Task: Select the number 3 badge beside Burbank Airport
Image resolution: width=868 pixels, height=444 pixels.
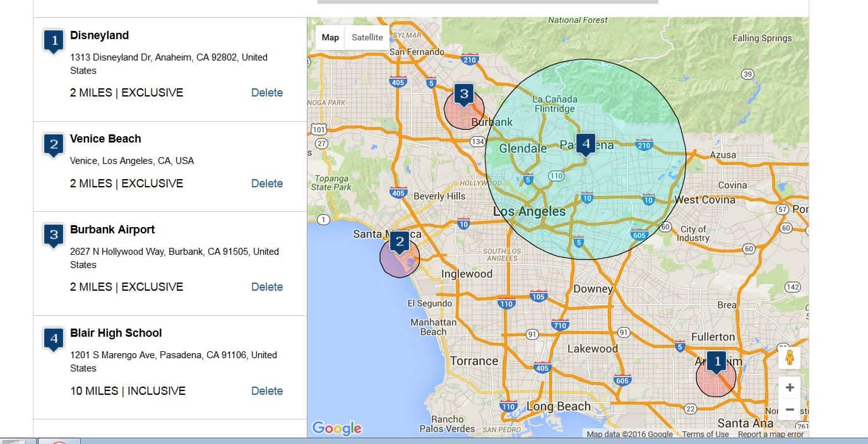Action: [x=54, y=236]
